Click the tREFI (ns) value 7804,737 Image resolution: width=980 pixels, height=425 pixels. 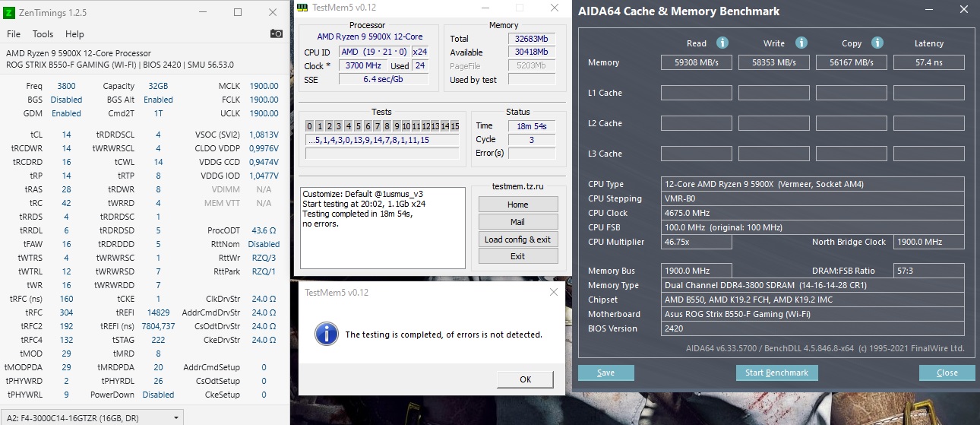coord(158,326)
